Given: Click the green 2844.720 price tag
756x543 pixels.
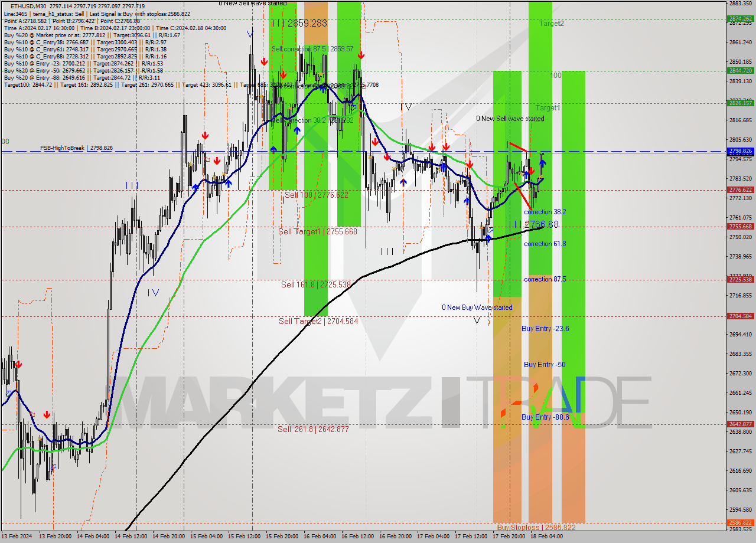Looking at the screenshot, I should tap(741, 70).
